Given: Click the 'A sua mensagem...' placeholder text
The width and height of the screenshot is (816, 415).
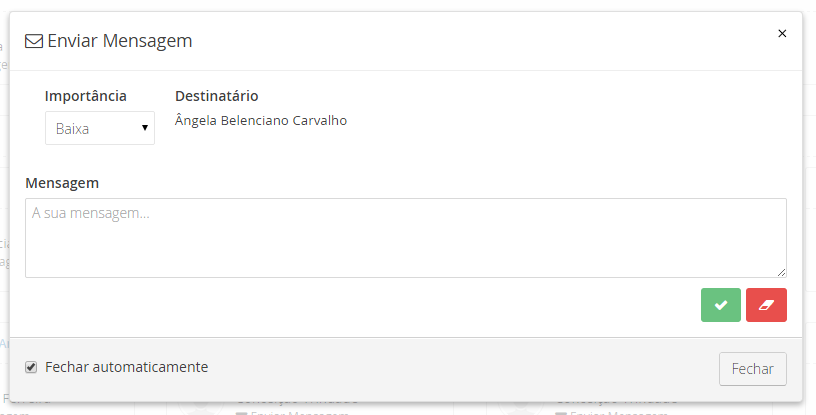Looking at the screenshot, I should [x=91, y=212].
